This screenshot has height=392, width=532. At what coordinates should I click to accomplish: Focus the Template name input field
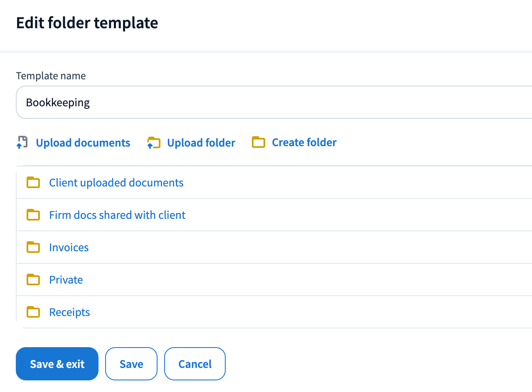(270, 103)
